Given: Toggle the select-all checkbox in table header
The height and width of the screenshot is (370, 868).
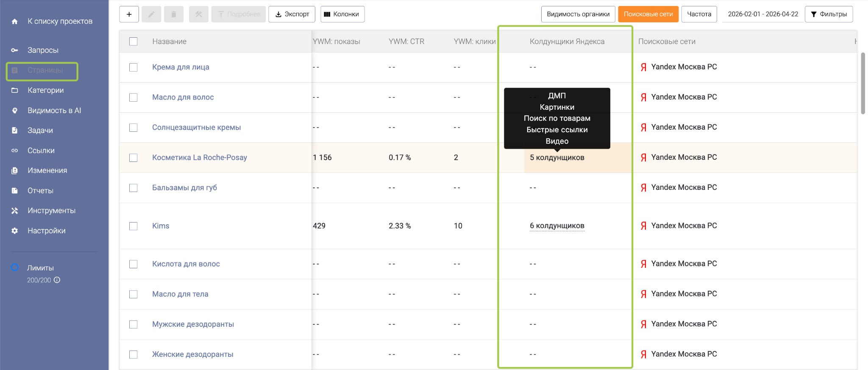Looking at the screenshot, I should 134,42.
